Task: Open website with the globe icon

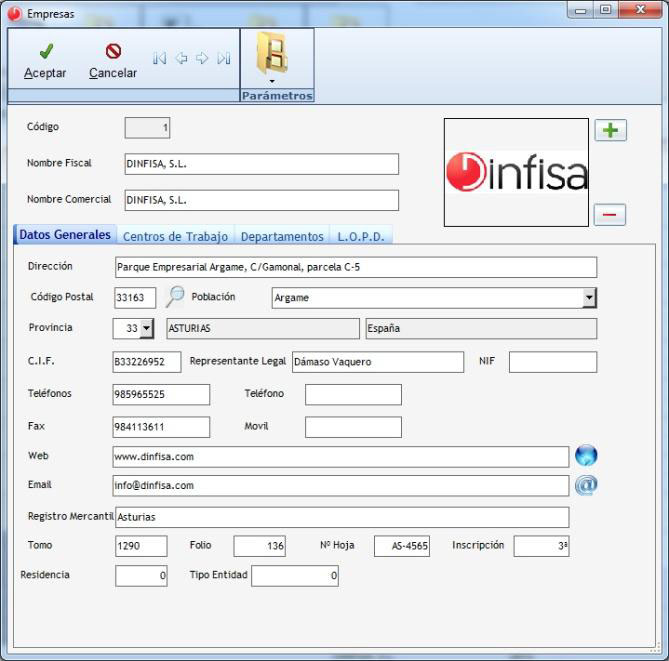Action: [586, 455]
